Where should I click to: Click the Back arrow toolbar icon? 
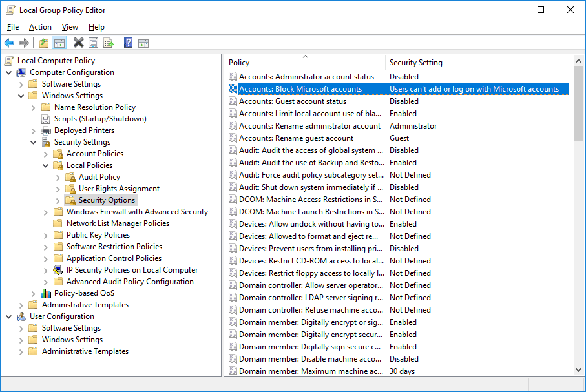click(9, 43)
